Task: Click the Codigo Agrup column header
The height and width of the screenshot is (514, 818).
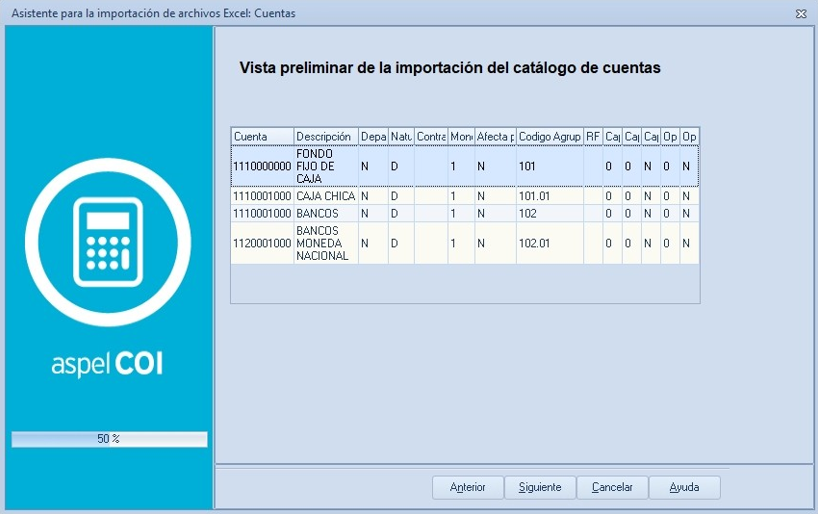Action: [550, 137]
